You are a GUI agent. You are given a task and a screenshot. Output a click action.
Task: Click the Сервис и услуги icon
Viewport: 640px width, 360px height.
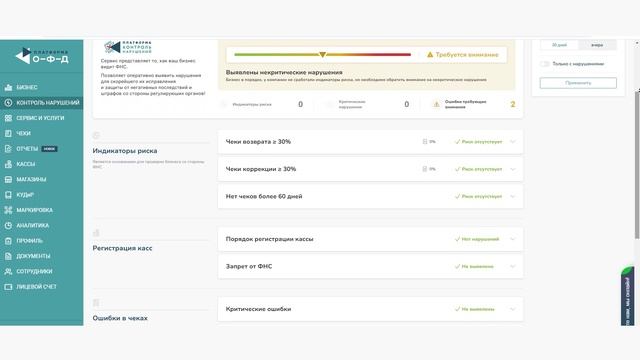click(8, 118)
